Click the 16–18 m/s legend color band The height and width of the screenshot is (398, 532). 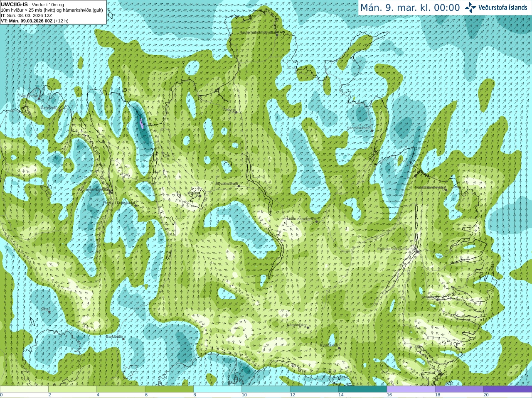[411, 389]
